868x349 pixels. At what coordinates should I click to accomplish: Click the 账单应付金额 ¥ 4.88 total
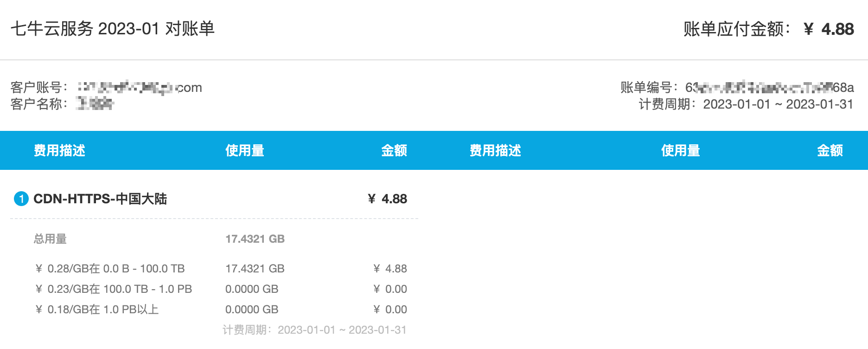point(768,29)
